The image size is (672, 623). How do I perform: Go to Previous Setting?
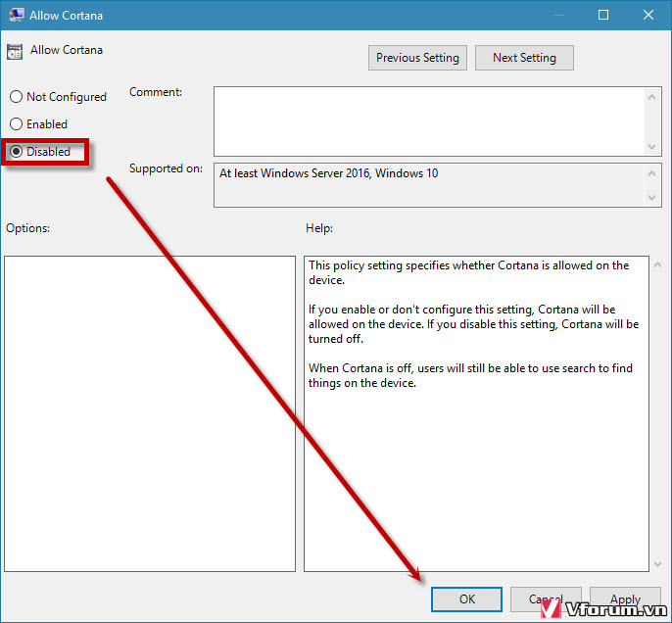click(417, 58)
